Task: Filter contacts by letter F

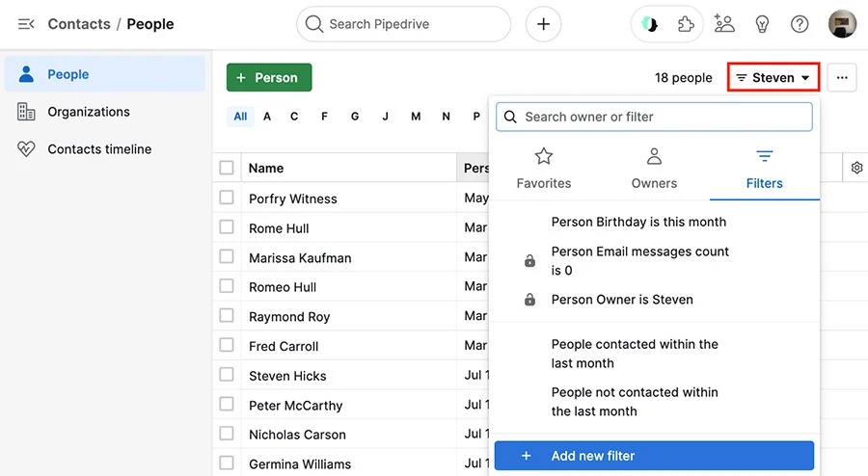Action: pyautogui.click(x=324, y=116)
